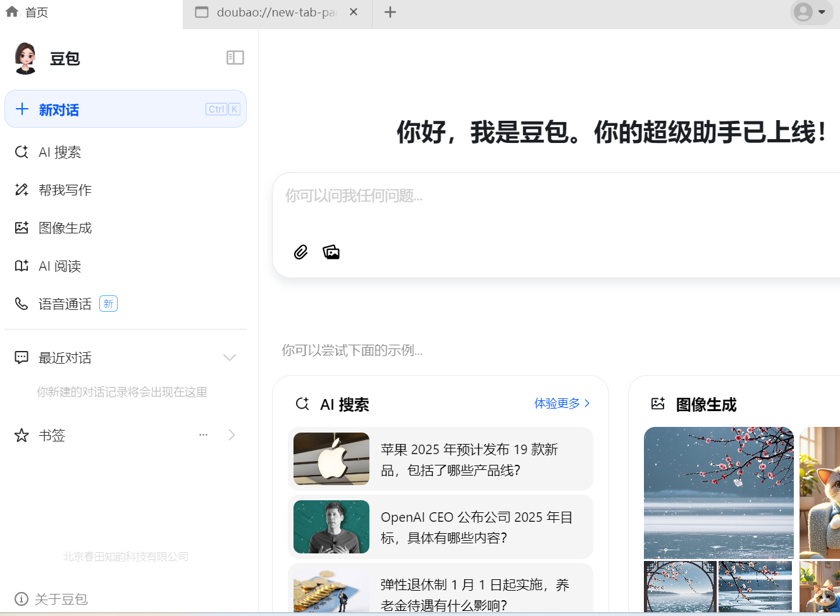Click the OpenAI CEO portrait thumbnail
This screenshot has width=840, height=616.
click(x=331, y=527)
